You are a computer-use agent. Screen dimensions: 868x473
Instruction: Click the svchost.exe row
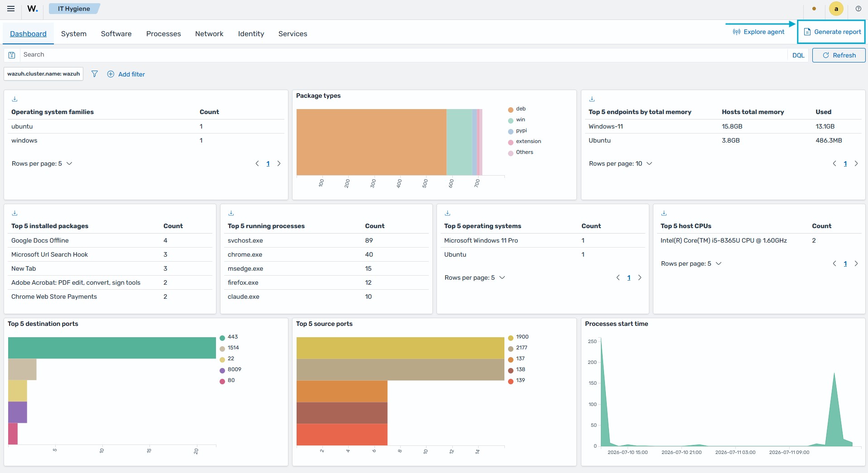click(326, 240)
